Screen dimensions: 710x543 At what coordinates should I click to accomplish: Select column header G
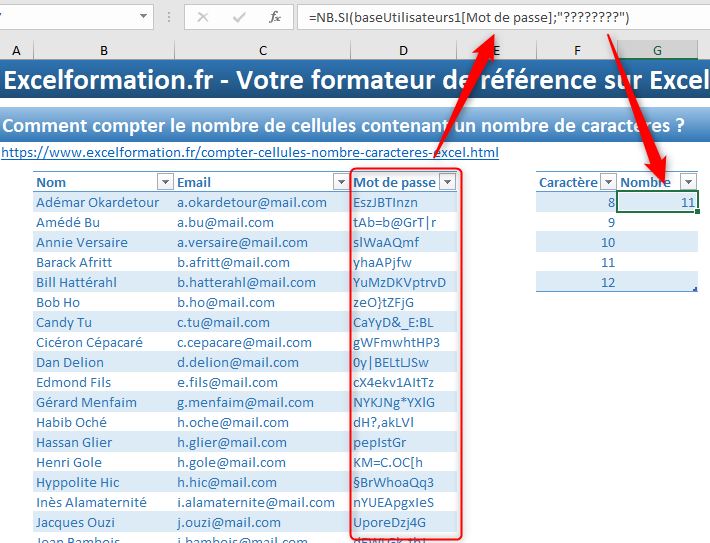[656, 50]
